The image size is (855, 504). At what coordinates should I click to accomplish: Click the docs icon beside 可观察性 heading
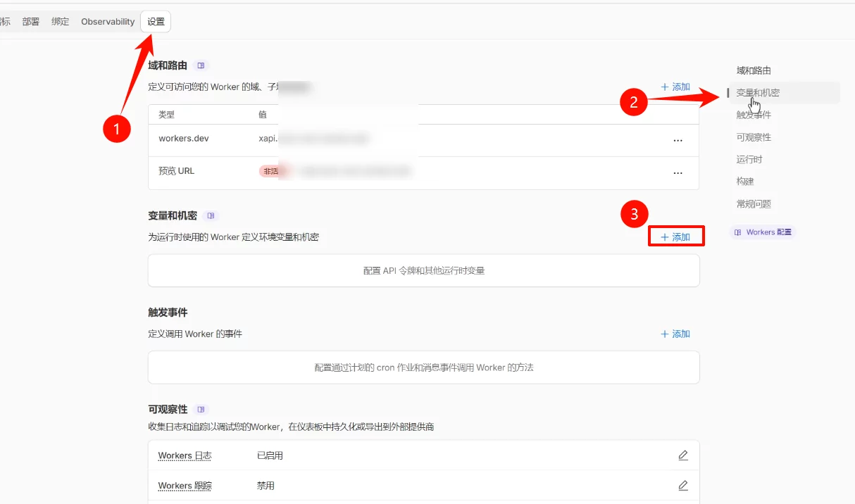point(201,409)
